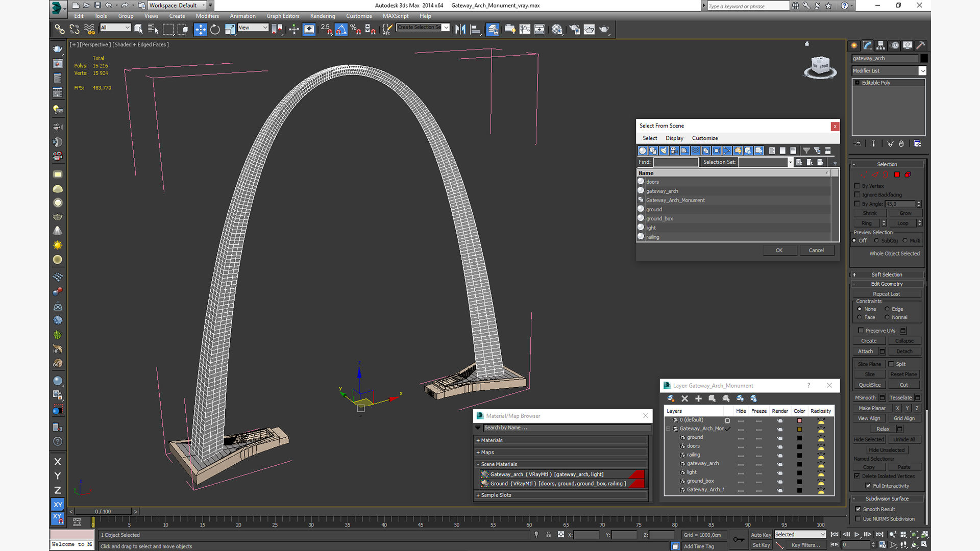The width and height of the screenshot is (980, 551).
Task: Toggle Preserve UVs checkbox
Action: click(x=861, y=330)
